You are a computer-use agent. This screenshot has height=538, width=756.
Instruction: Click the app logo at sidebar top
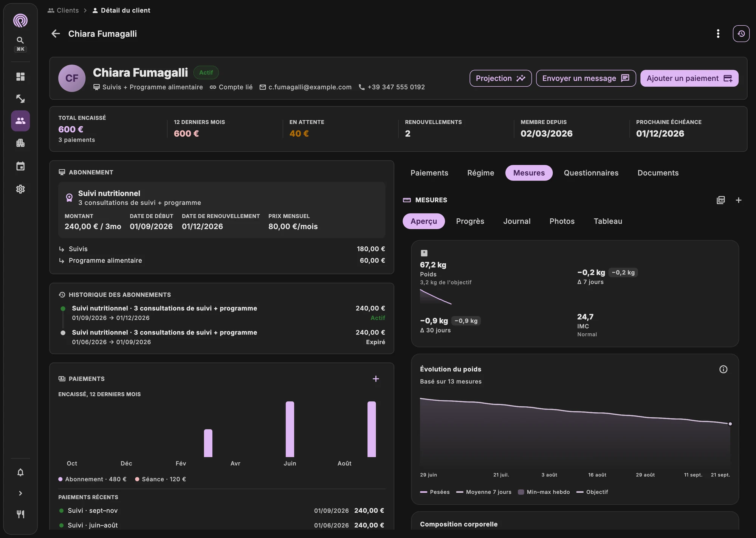(20, 20)
